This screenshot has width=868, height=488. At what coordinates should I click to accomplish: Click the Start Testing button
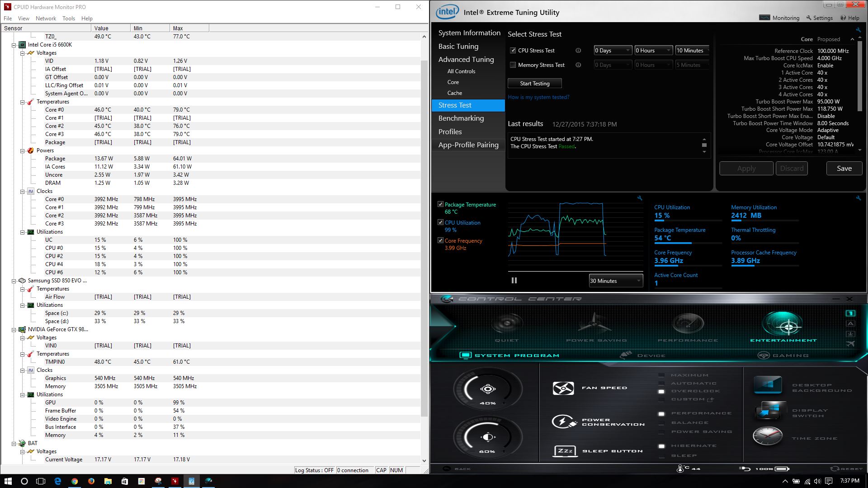click(535, 83)
